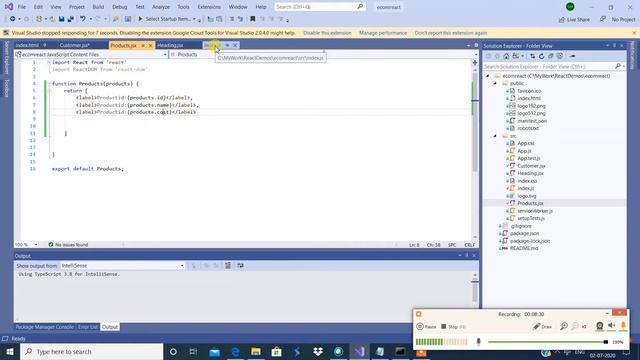Viewport: 640px width, 360px height.
Task: Toggle word wrap icon in Output toolbar
Action: (240, 266)
